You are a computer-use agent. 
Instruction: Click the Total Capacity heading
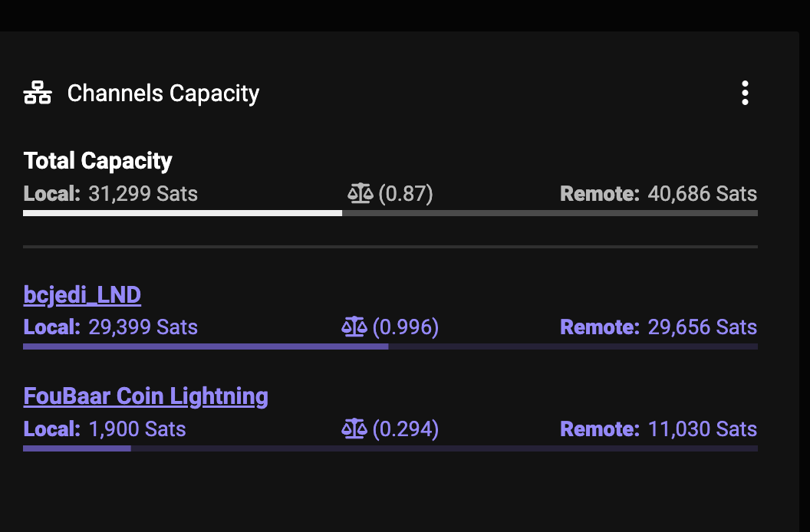point(97,161)
